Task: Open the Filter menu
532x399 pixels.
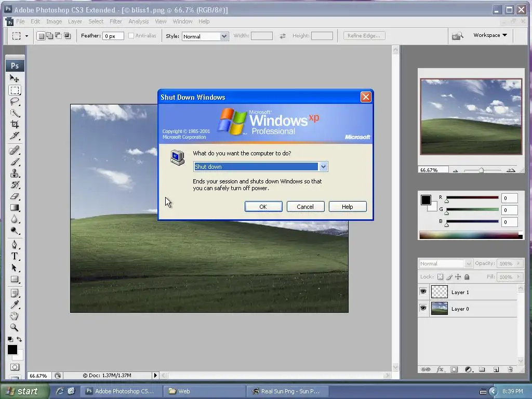Action: coord(116,21)
